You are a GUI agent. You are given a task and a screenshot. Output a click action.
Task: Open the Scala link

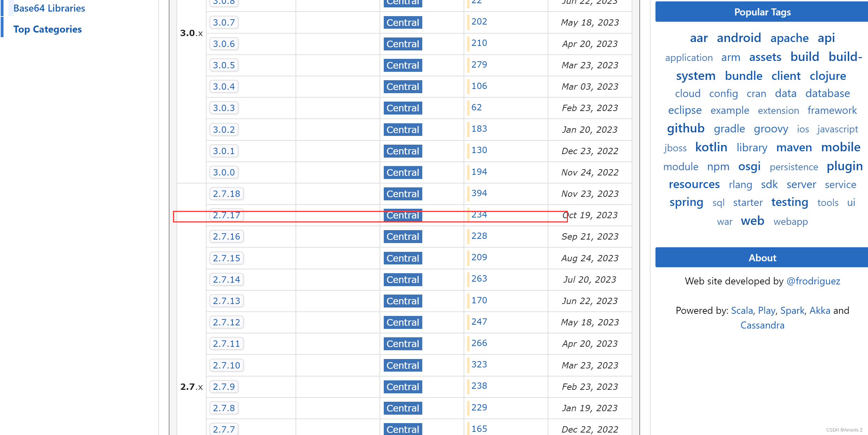pyautogui.click(x=742, y=310)
